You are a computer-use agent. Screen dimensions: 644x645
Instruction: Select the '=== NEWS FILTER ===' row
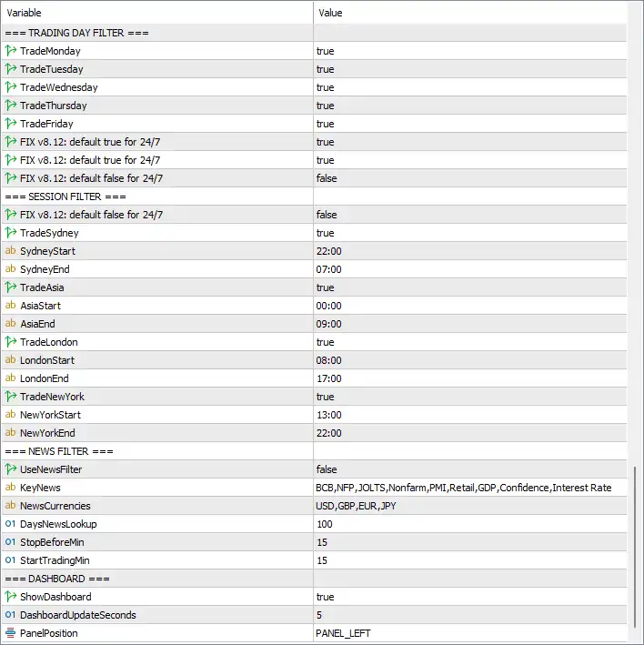coord(314,451)
